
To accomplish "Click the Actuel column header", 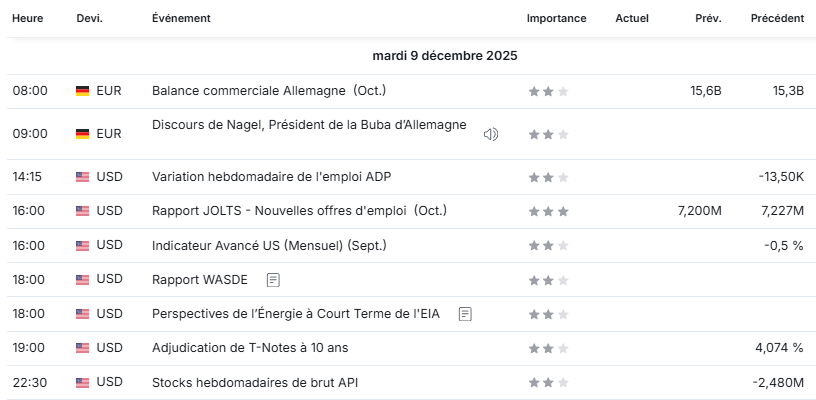I will 632,19.
